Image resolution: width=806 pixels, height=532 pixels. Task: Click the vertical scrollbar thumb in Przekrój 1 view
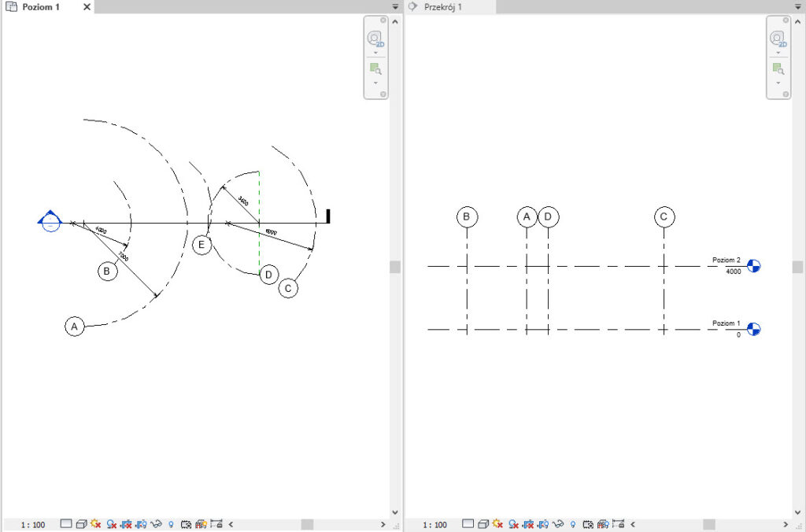(x=797, y=267)
